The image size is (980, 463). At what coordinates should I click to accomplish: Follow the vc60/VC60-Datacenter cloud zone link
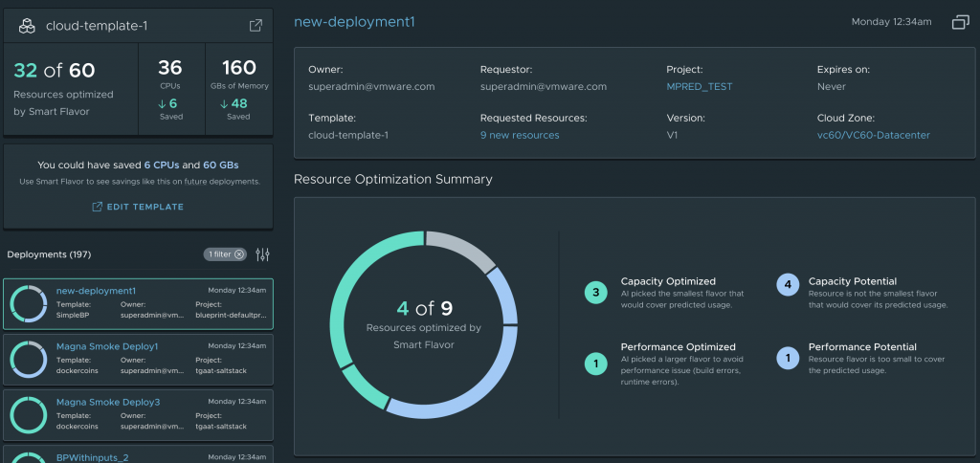pyautogui.click(x=873, y=135)
